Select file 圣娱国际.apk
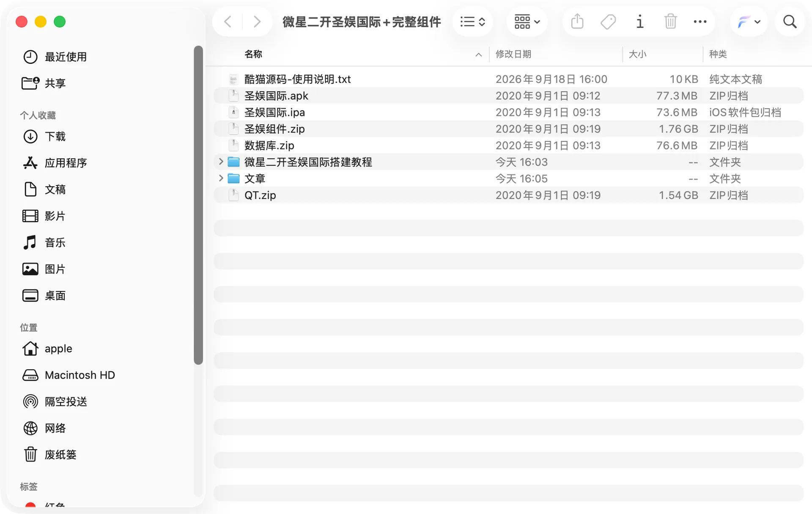812x514 pixels. (x=508, y=96)
